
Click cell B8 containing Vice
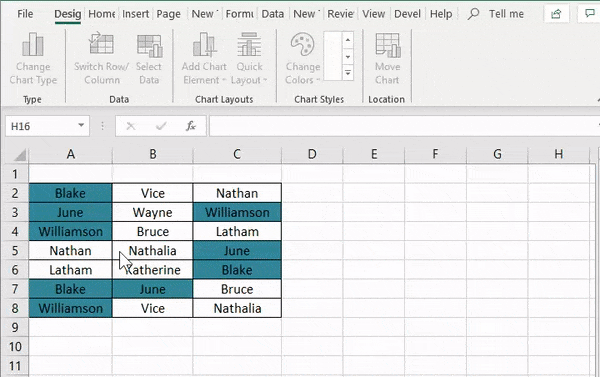pos(153,308)
